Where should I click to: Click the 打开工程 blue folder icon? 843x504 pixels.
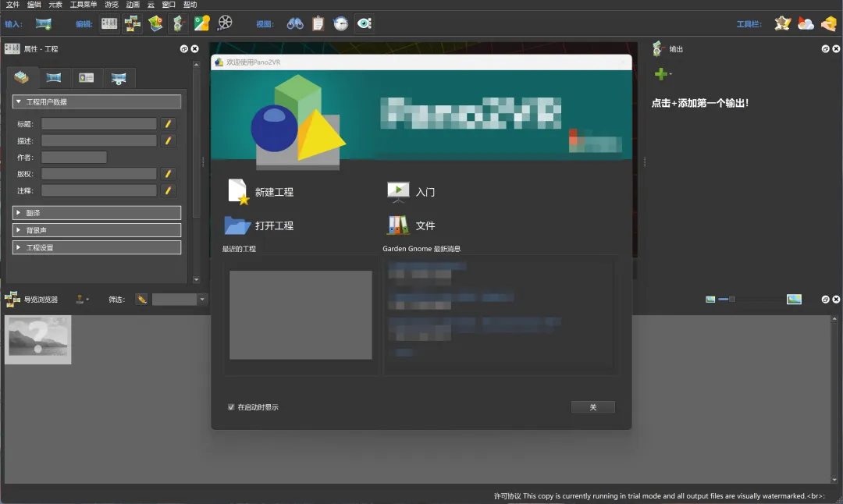pyautogui.click(x=237, y=225)
